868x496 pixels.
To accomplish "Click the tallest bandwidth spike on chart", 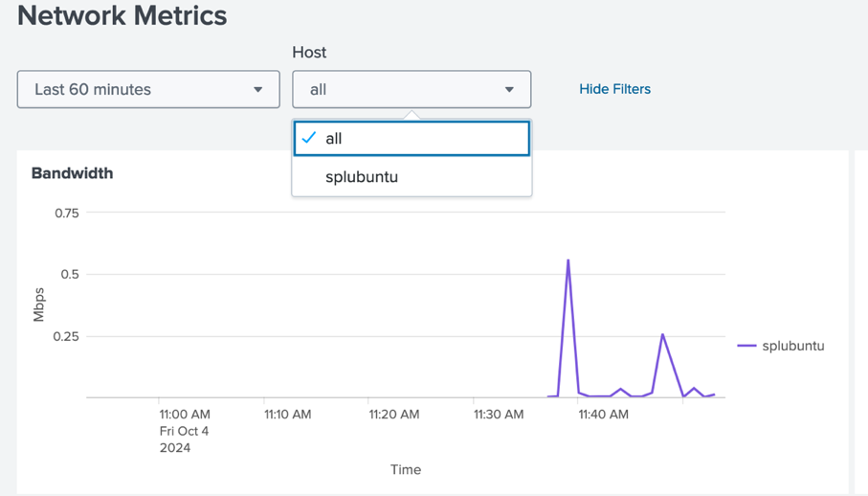I will (x=568, y=260).
